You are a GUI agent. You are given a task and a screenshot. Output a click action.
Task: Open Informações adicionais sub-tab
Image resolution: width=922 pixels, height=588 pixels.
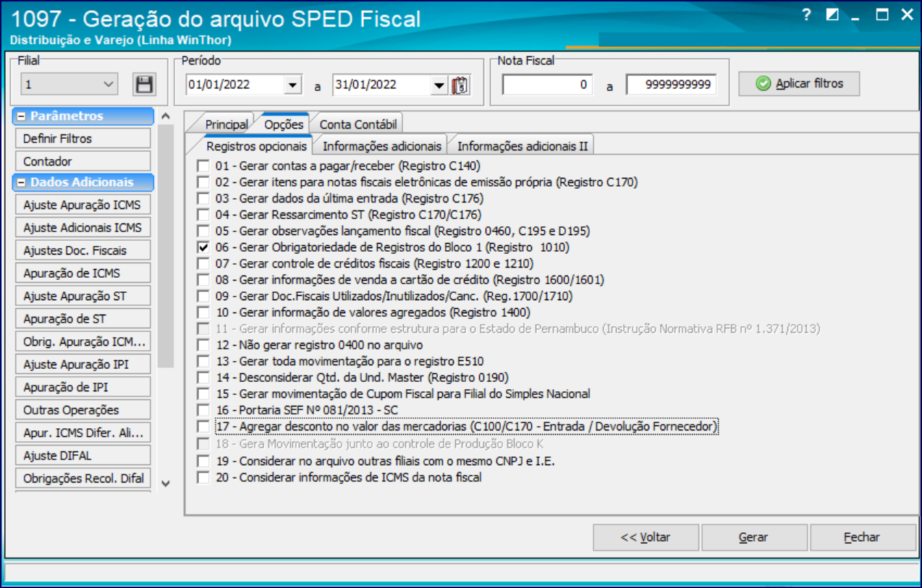tap(382, 146)
